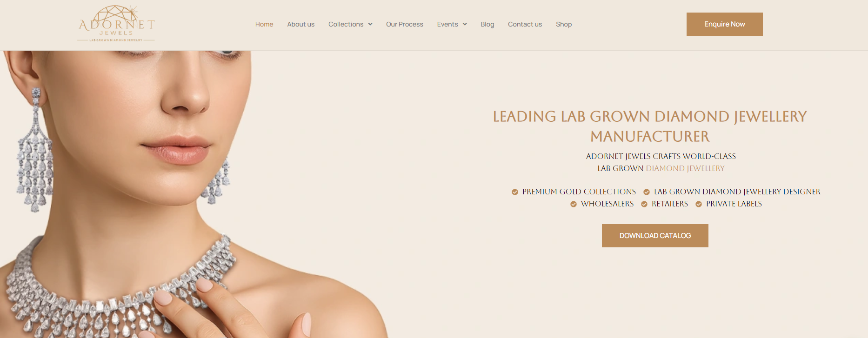Click the Enquire Now button
The width and height of the screenshot is (868, 338).
point(725,24)
